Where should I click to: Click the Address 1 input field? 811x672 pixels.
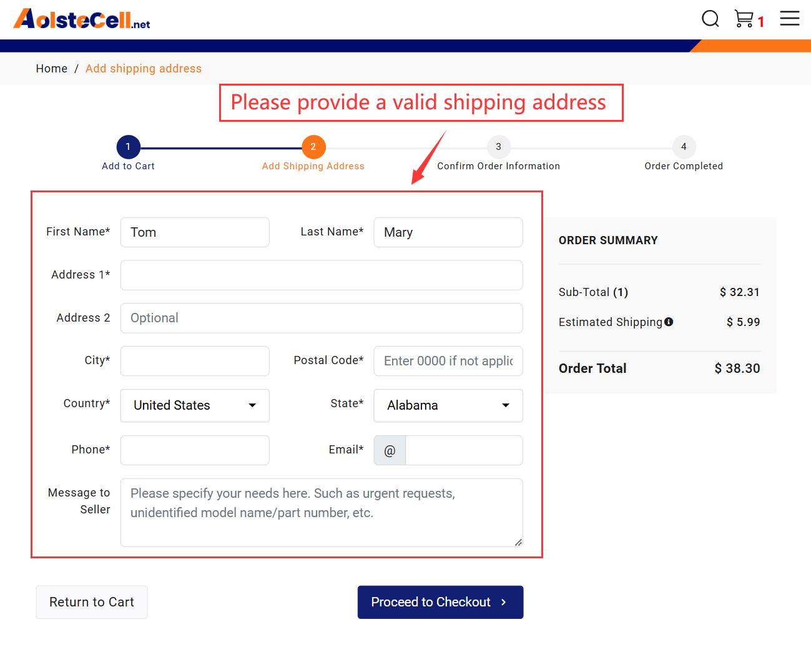[322, 275]
